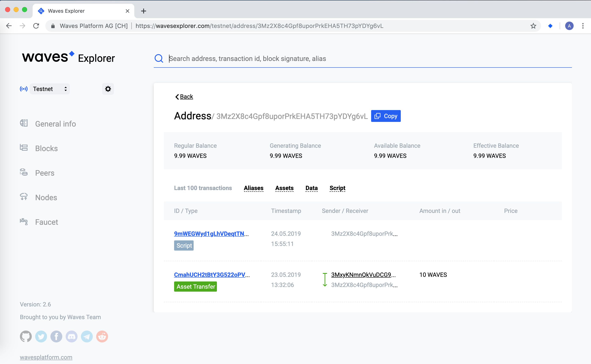The height and width of the screenshot is (364, 591).
Task: Click the Regular Balance 9.99 WAVES value
Action: point(190,156)
